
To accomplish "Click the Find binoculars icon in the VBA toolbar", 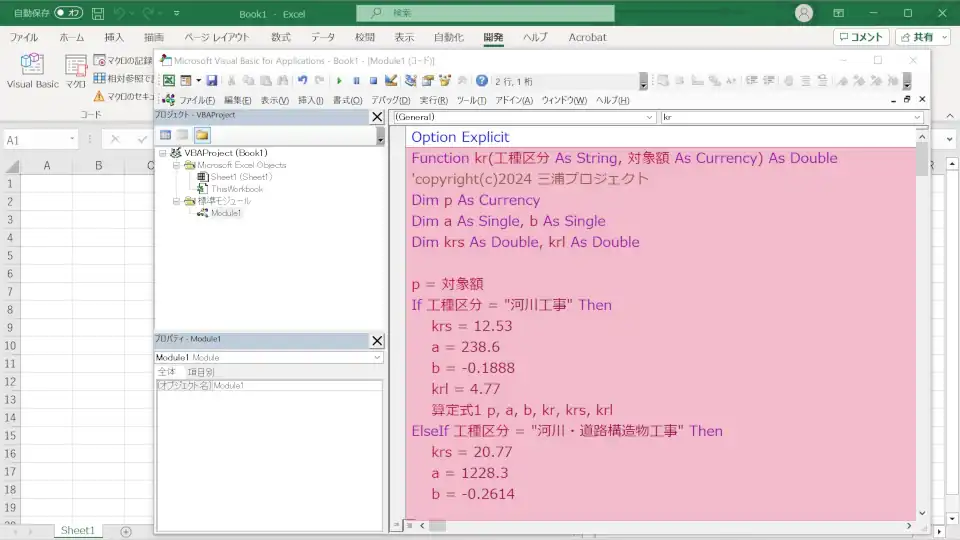I will click(282, 81).
